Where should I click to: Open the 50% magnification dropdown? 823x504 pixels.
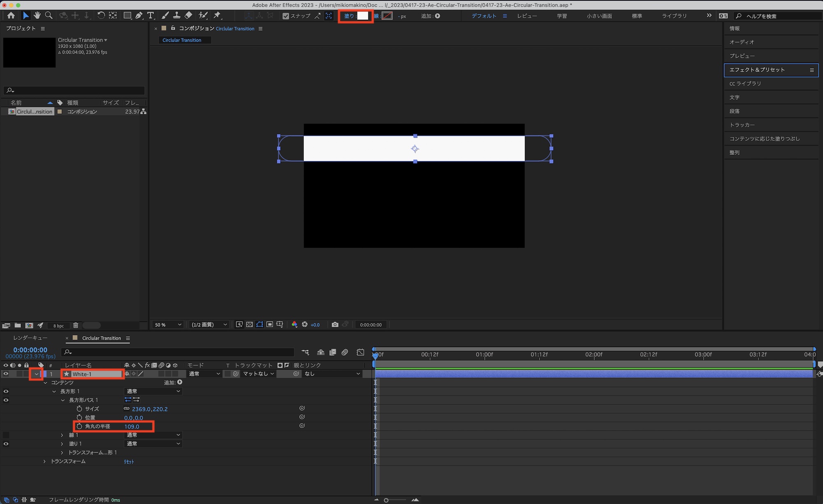(168, 325)
